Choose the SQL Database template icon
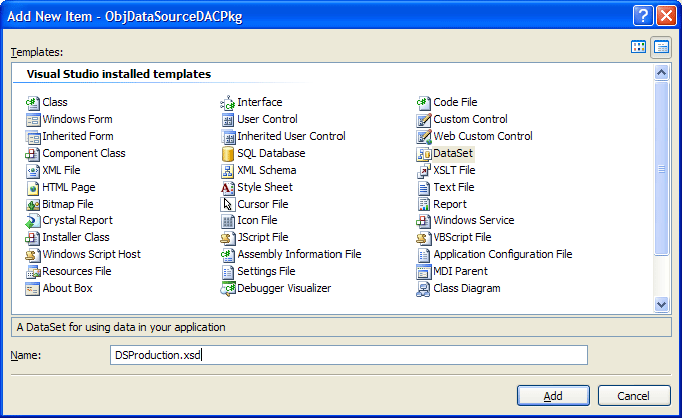Viewport: 682px width, 418px height. [x=228, y=153]
